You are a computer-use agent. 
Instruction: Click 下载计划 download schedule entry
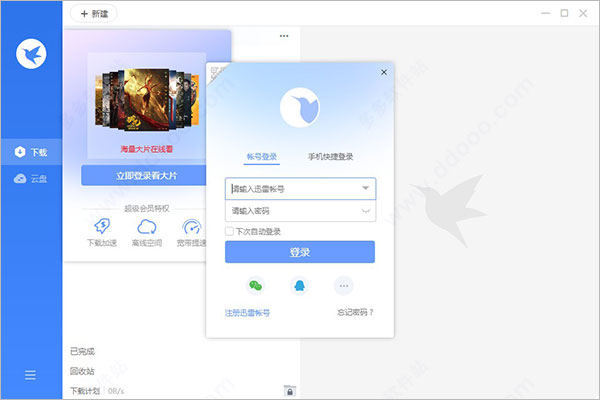85,391
